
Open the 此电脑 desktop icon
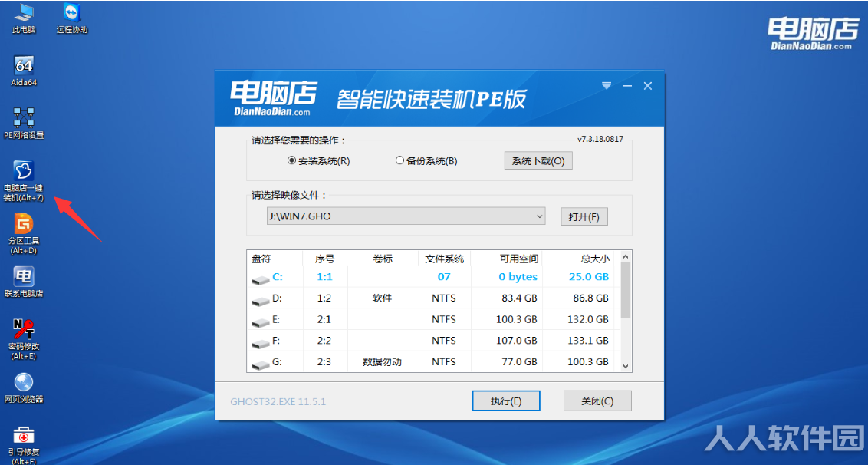tap(24, 18)
